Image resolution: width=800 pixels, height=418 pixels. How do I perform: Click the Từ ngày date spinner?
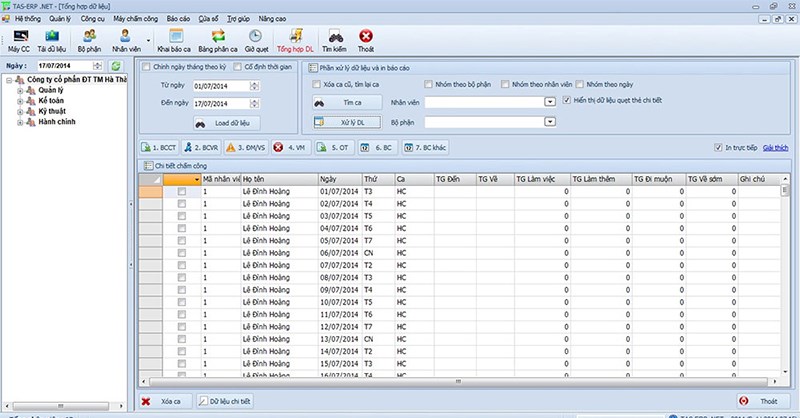[x=255, y=86]
